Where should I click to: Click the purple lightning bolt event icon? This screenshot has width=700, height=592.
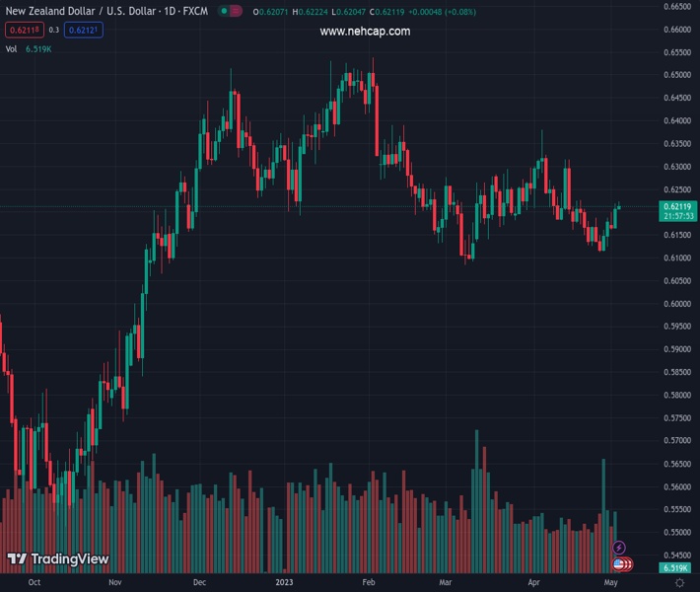click(619, 548)
